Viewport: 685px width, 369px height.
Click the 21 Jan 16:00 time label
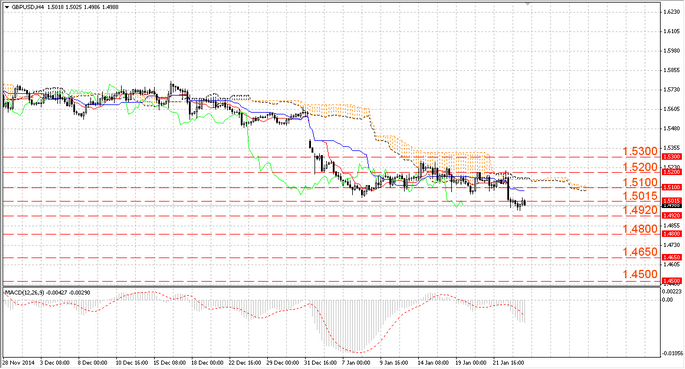point(509,363)
